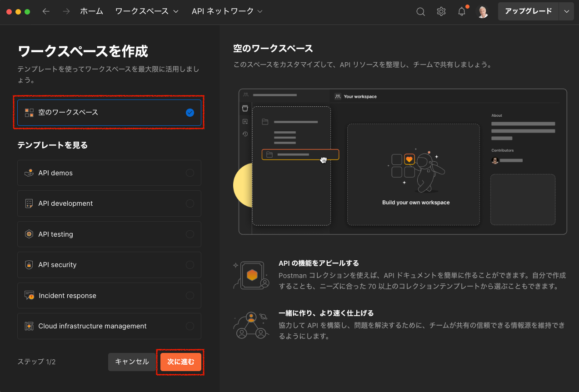Viewport: 579px width, 392px height.
Task: Select the API demos radio button
Action: (190, 173)
